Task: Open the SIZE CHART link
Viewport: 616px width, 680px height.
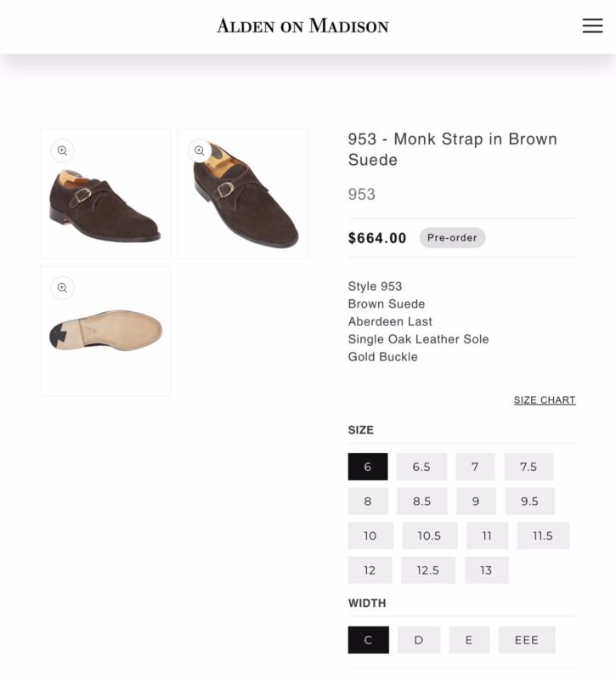Action: coord(544,399)
